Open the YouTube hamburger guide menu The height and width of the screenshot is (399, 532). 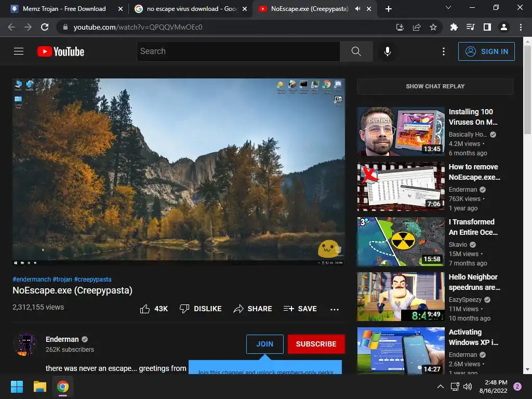click(19, 51)
